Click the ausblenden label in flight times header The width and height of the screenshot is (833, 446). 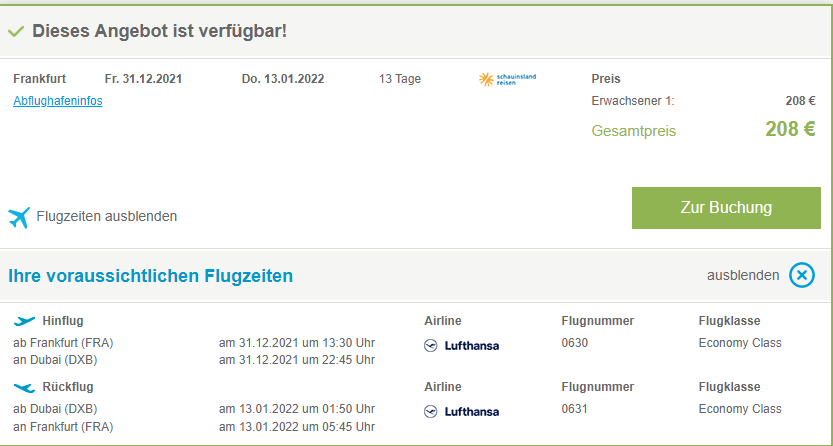[x=743, y=276]
